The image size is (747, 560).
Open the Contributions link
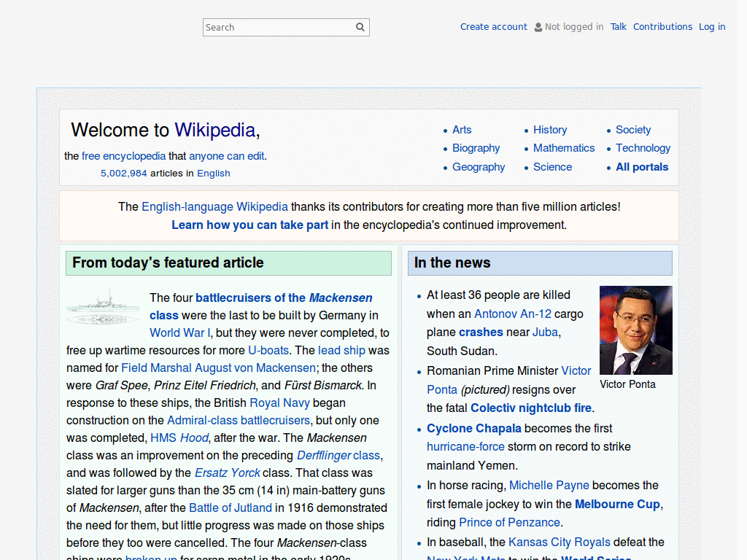[x=662, y=27]
